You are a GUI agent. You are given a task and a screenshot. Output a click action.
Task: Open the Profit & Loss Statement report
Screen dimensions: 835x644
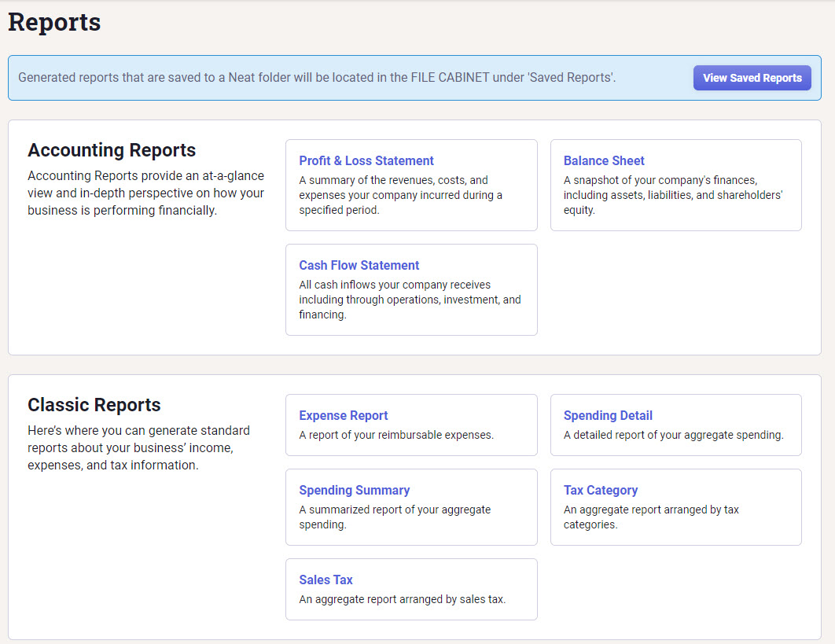(x=366, y=160)
